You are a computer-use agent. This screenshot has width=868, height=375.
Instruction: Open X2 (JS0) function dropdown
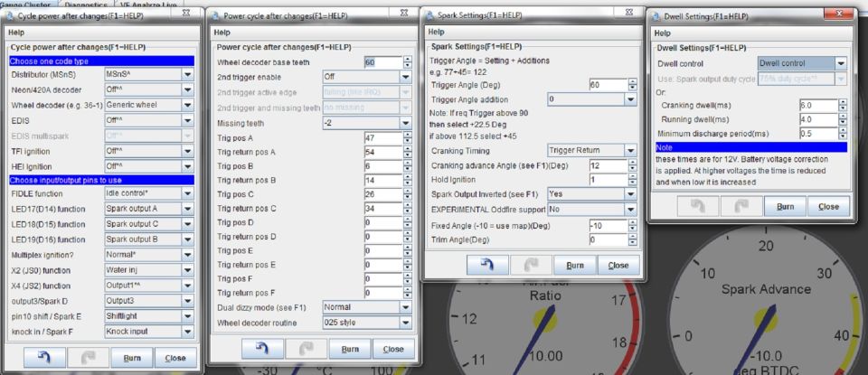click(x=149, y=270)
